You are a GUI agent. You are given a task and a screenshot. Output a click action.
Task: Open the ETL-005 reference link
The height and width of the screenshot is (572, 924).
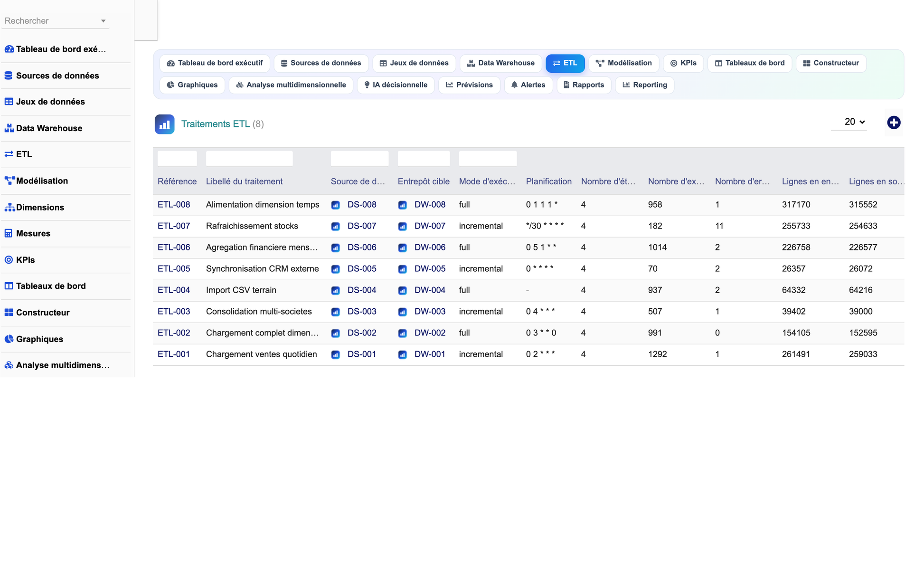174,269
